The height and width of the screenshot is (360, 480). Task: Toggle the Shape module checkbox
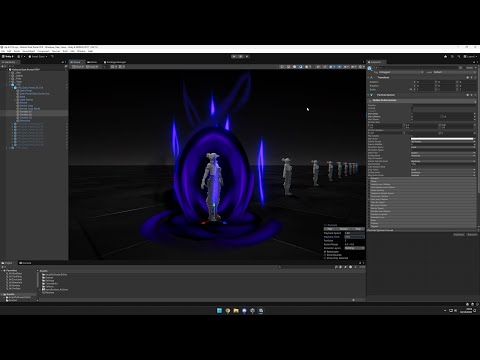pyautogui.click(x=369, y=181)
